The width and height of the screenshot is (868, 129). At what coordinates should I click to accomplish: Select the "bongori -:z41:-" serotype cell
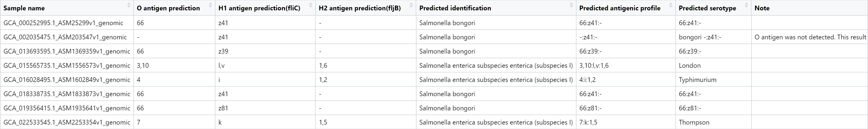tap(700, 37)
